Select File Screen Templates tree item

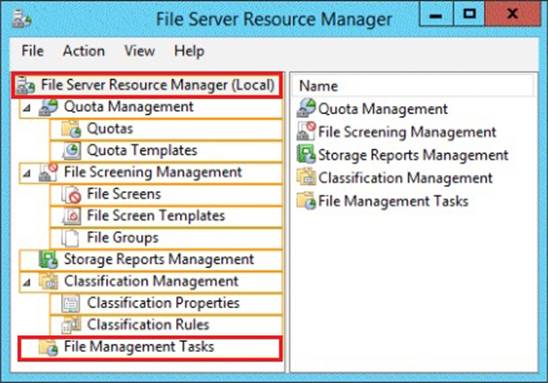(x=156, y=216)
